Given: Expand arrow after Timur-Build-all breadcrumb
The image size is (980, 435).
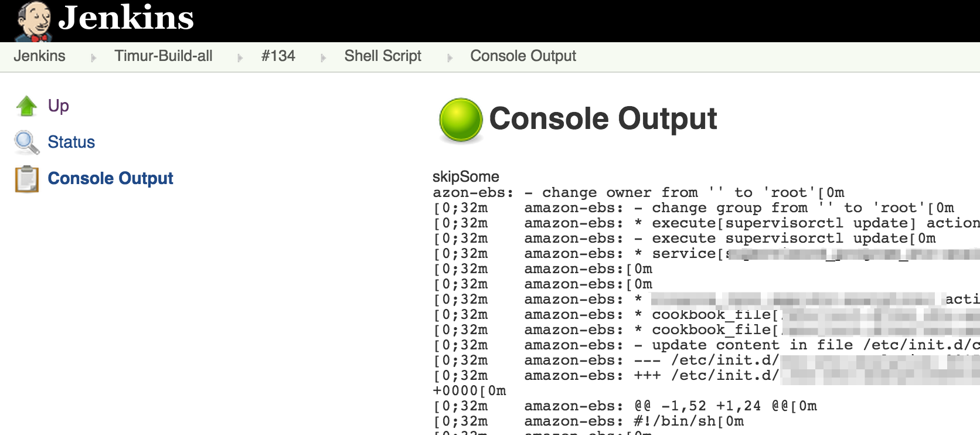Looking at the screenshot, I should [240, 57].
